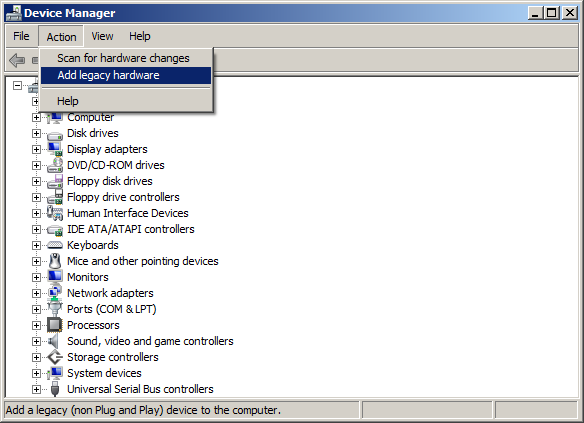Click the Back arrow toolbar icon
This screenshot has width=584, height=423.
[17, 60]
